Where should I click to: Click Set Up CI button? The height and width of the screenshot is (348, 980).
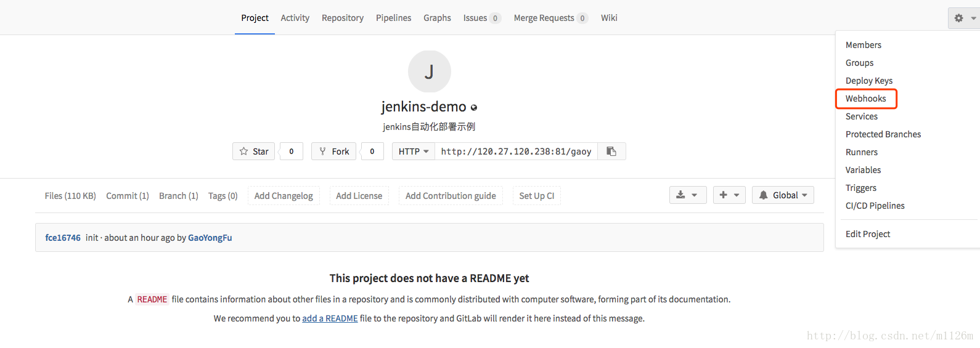tap(536, 196)
